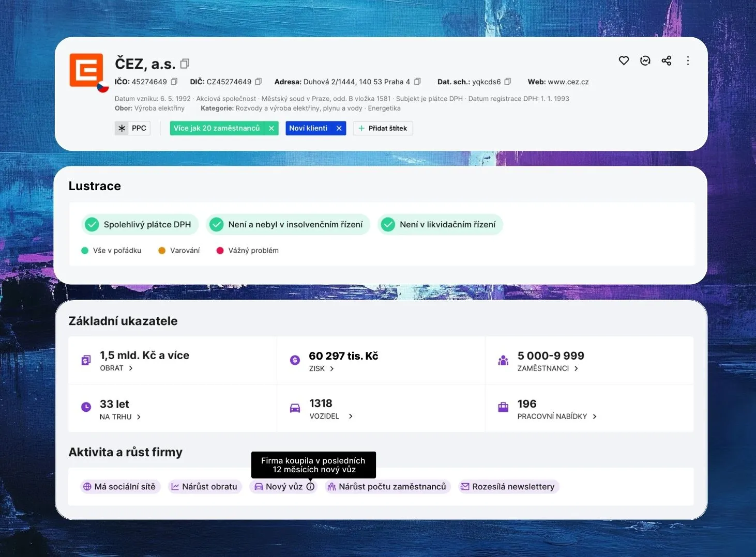Image resolution: width=756 pixels, height=557 pixels.
Task: Click the '33 let' value
Action: pos(114,404)
